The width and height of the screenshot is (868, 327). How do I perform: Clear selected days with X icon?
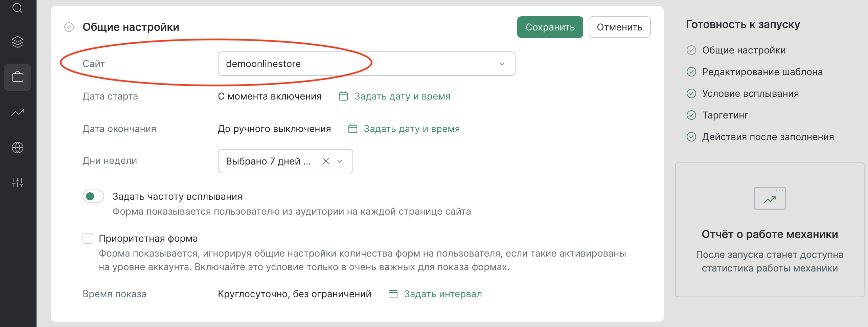pyautogui.click(x=326, y=161)
